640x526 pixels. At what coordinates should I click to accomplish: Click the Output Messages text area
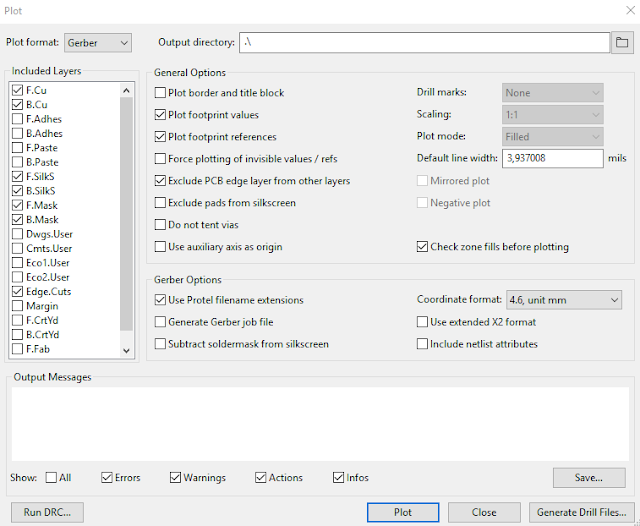click(x=320, y=424)
